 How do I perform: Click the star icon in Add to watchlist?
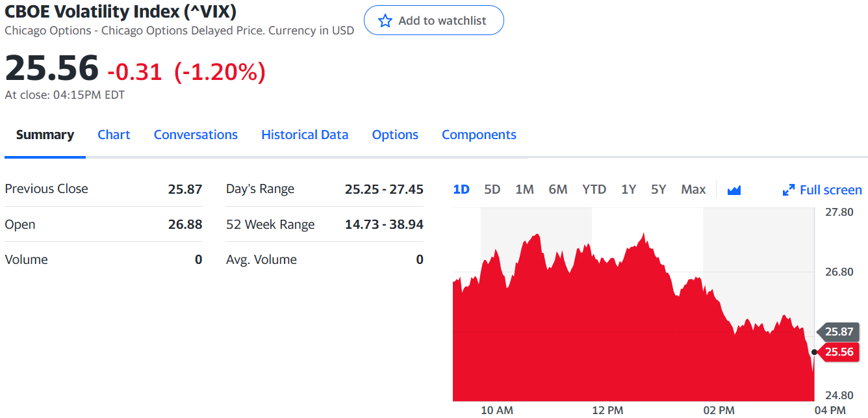(x=385, y=21)
